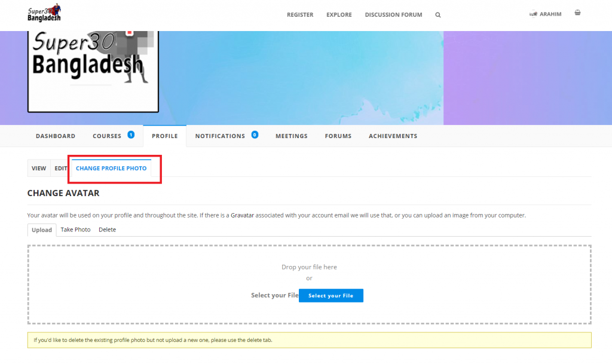
Task: Switch to the Courses tab
Action: click(x=107, y=136)
